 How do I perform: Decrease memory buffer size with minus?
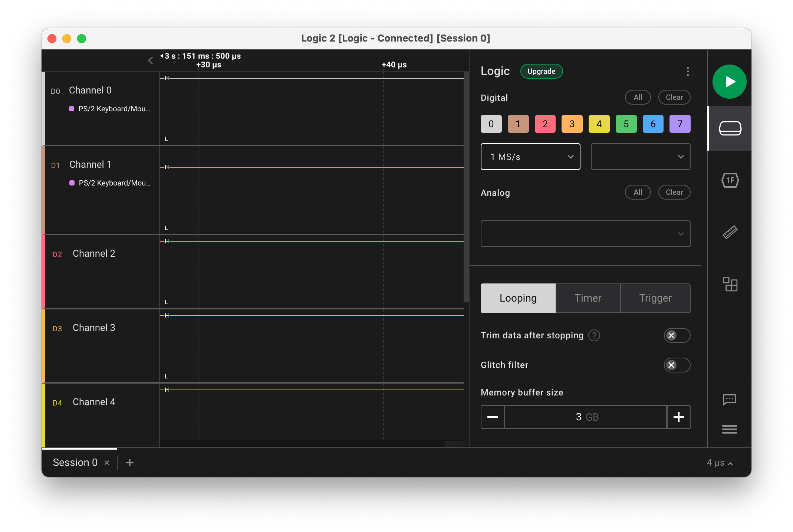(x=493, y=417)
